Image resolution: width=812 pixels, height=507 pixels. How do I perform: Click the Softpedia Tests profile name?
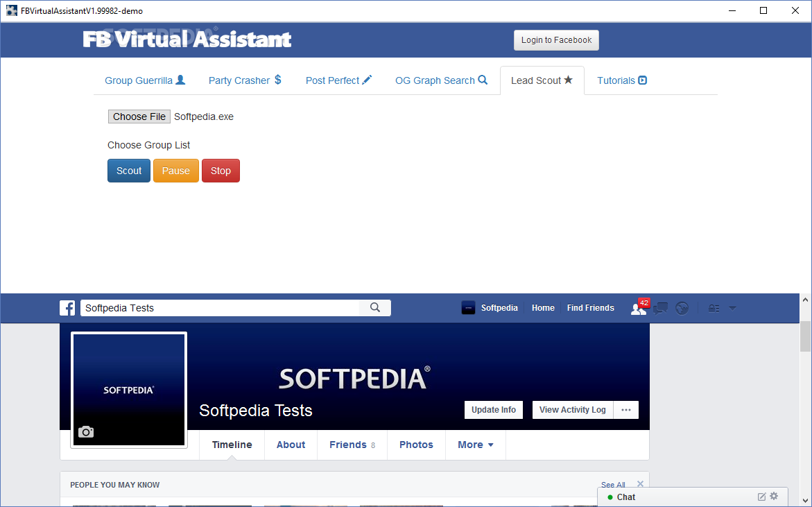tap(256, 411)
